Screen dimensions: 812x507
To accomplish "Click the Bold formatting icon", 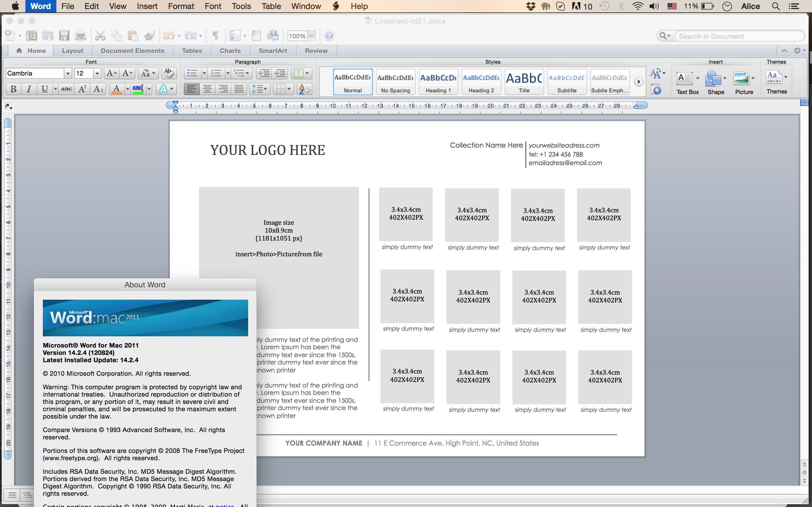I will point(12,89).
